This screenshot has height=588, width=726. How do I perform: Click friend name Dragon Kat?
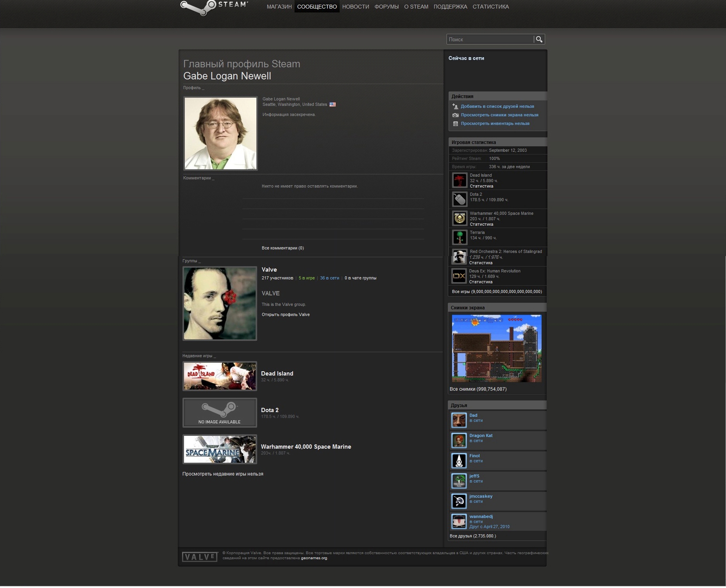[x=480, y=435]
